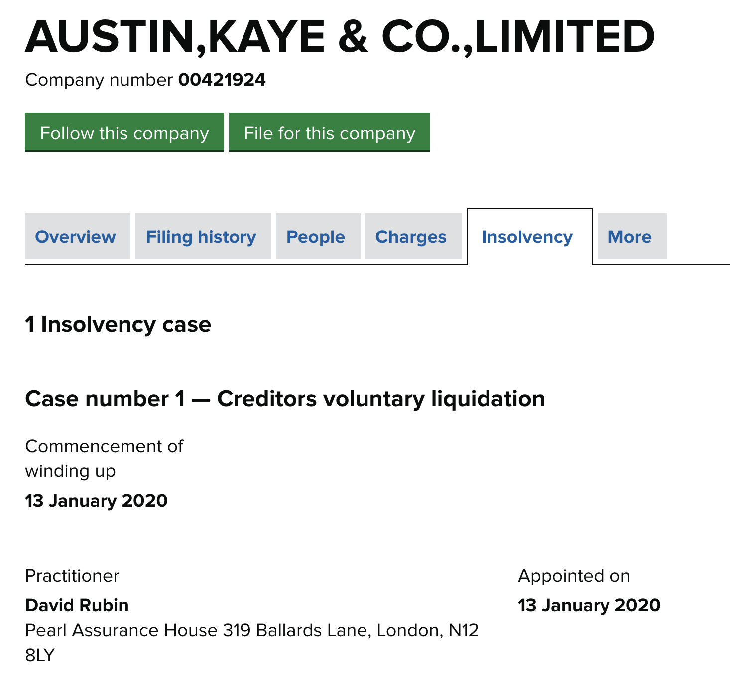Click the AUSTIN,KAYE & CO.,LIMITED heading
This screenshot has height=700, width=730.
point(340,37)
